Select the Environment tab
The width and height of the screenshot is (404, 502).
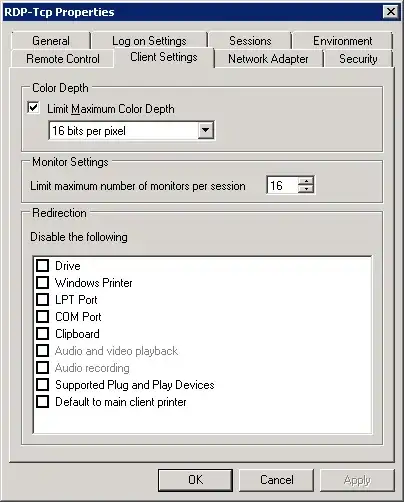342,41
